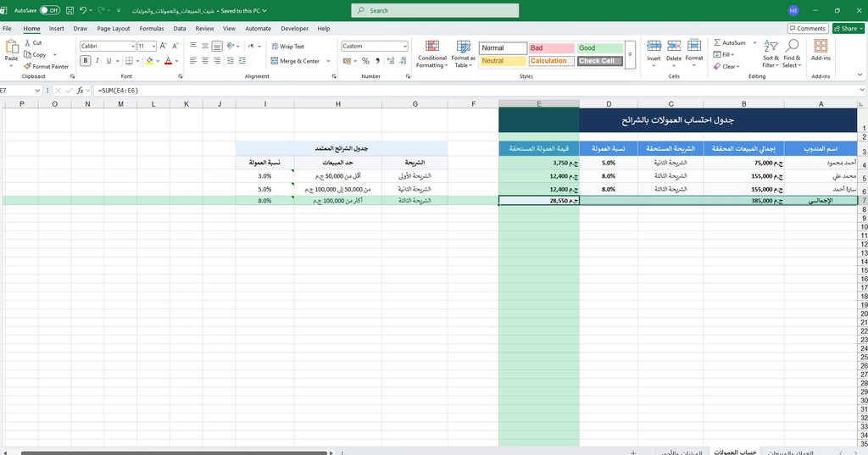Insert function using fx button
This screenshot has height=455, width=868.
pos(81,90)
